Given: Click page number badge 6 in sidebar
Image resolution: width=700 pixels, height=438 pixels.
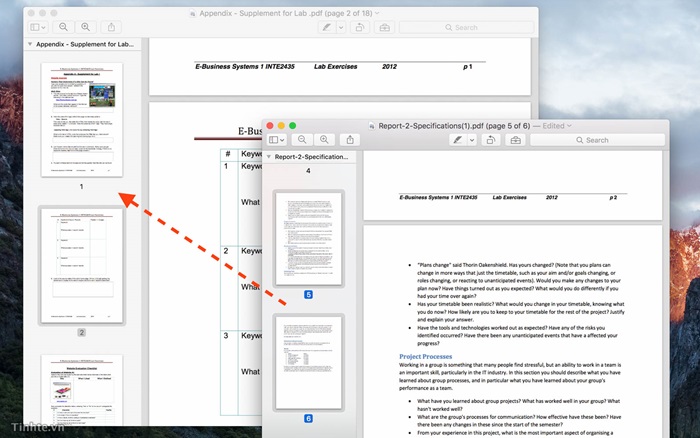Looking at the screenshot, I should point(308,418).
